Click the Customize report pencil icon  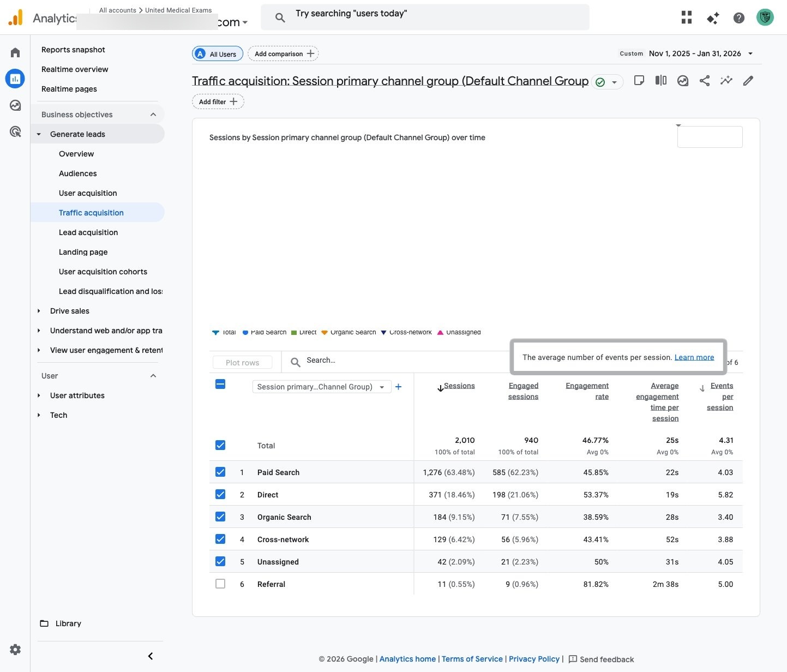748,81
